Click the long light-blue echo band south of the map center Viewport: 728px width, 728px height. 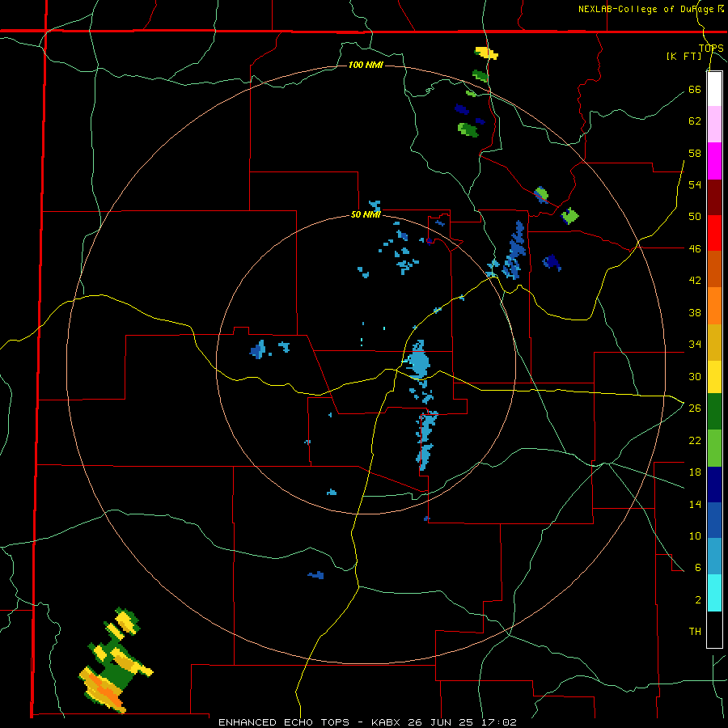coord(425,440)
